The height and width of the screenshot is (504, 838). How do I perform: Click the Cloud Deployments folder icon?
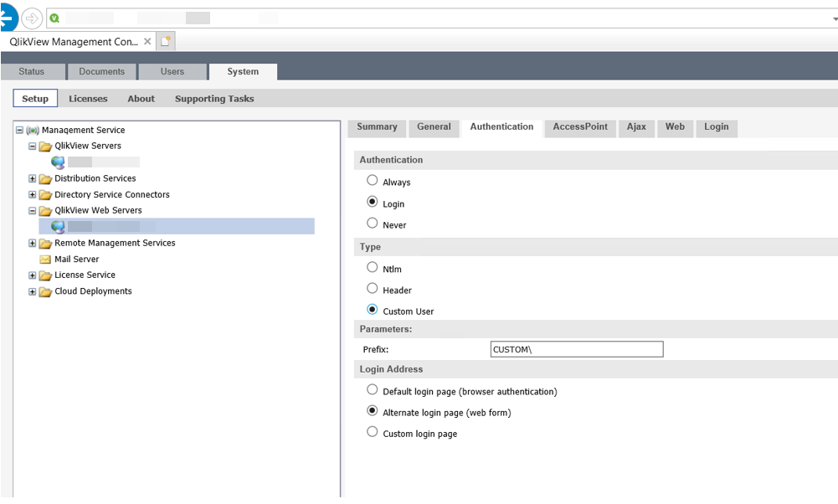[45, 291]
